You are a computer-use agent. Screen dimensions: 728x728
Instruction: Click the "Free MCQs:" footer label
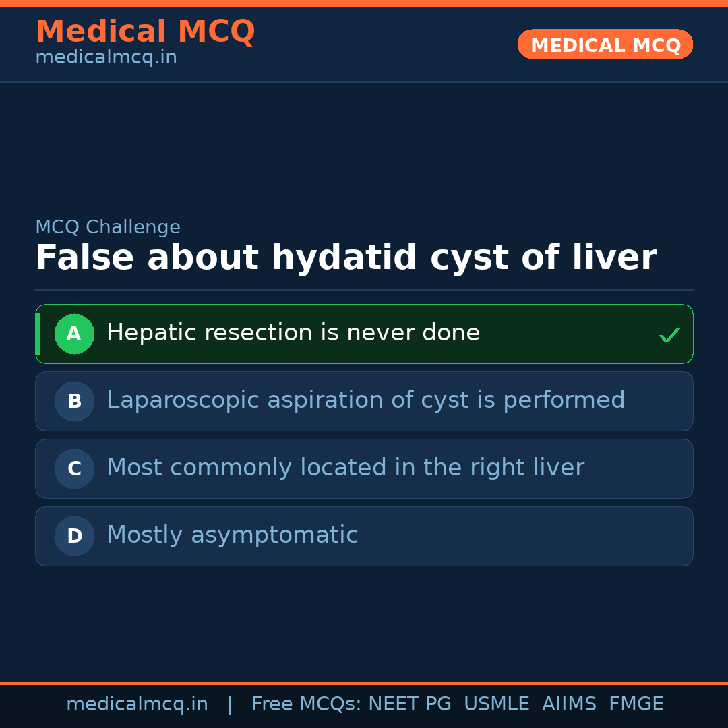(x=307, y=704)
